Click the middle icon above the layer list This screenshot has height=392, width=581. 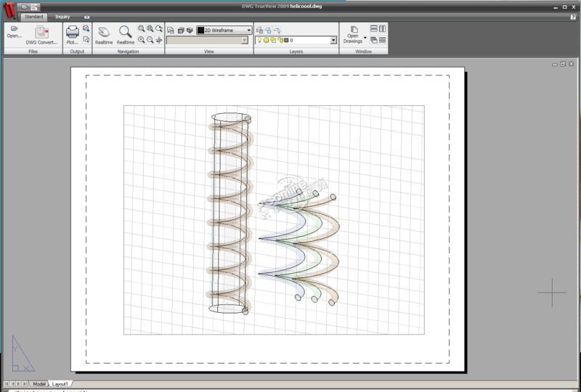point(268,30)
